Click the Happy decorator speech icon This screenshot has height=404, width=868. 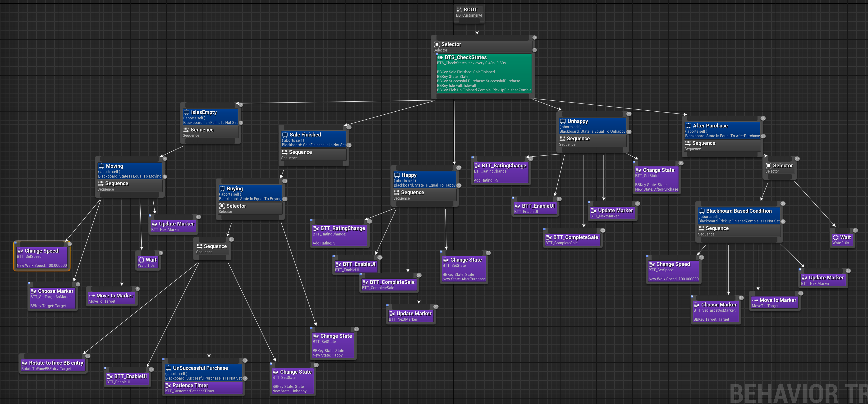click(397, 175)
